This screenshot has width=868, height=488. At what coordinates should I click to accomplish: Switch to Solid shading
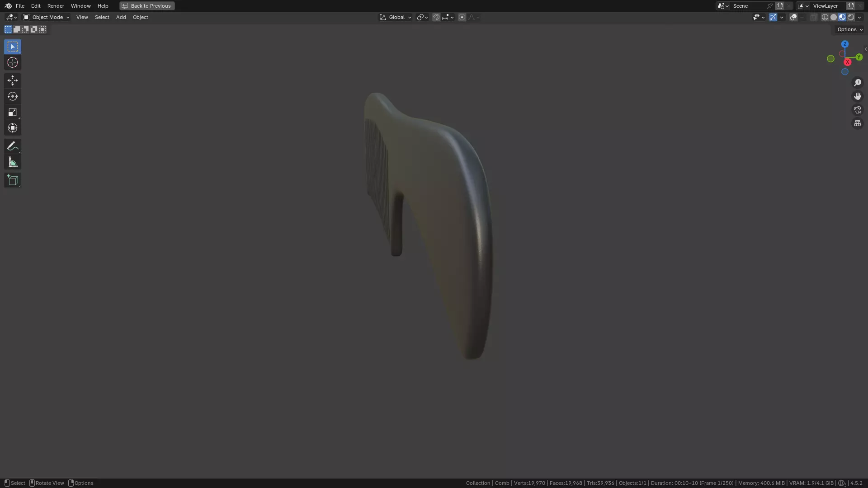[834, 17]
